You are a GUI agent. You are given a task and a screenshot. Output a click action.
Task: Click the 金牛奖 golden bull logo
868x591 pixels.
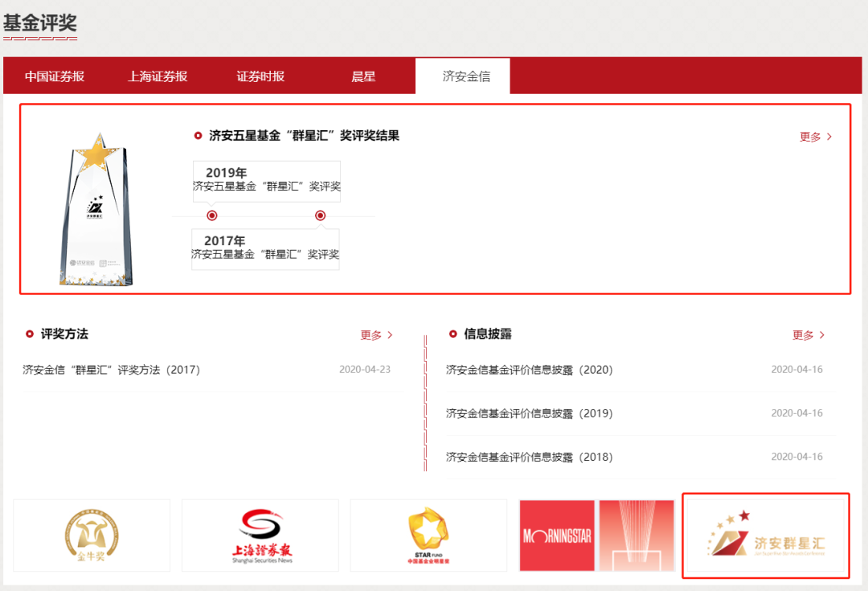tap(92, 535)
